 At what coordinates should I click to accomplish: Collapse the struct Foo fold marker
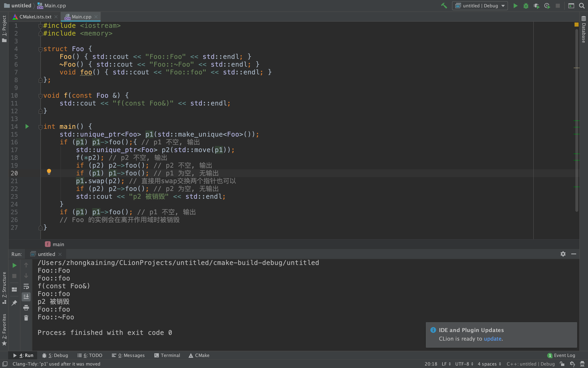tap(41, 49)
